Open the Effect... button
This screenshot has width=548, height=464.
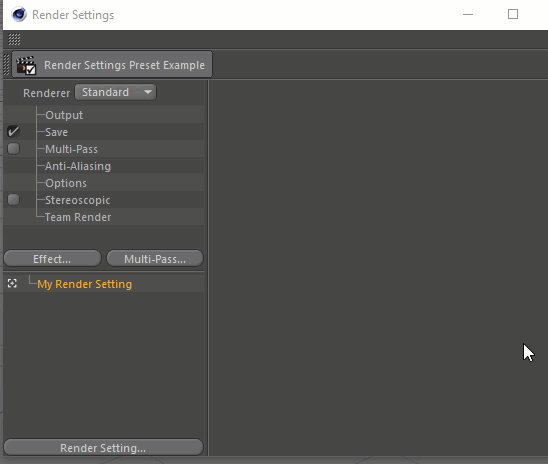[x=52, y=259]
